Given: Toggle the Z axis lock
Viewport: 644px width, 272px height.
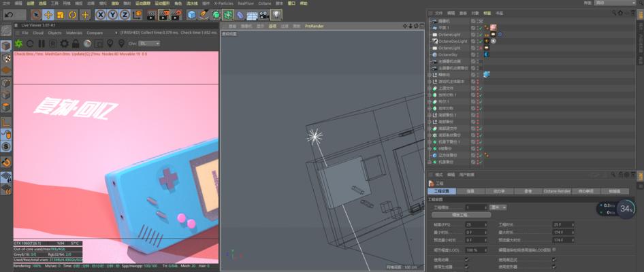Looking at the screenshot, I should (x=125, y=15).
